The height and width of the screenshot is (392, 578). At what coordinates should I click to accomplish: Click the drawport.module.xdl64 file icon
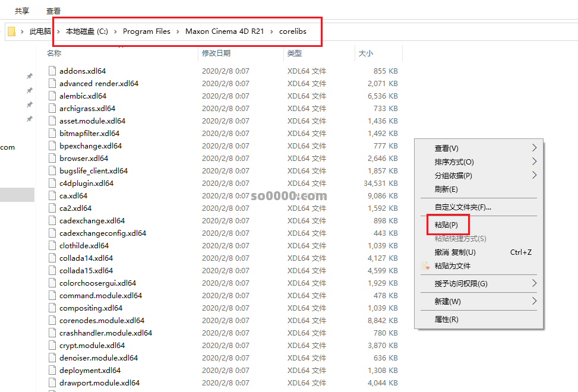pyautogui.click(x=52, y=382)
